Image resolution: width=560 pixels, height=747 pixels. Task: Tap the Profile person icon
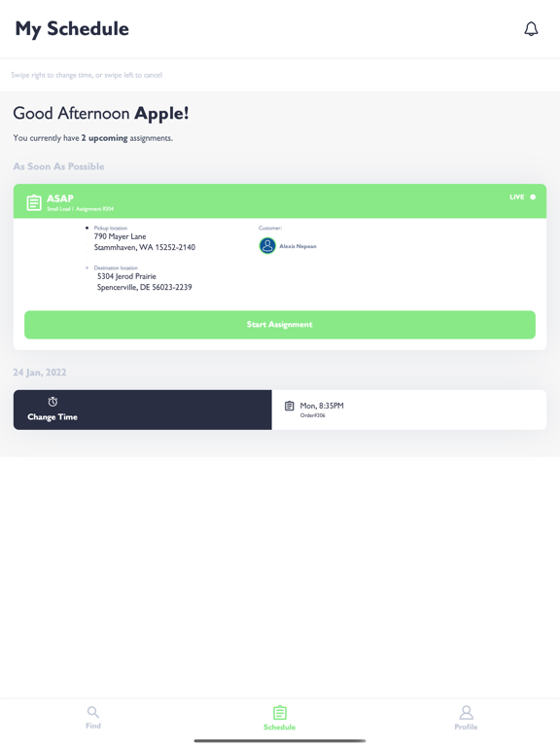(x=466, y=713)
